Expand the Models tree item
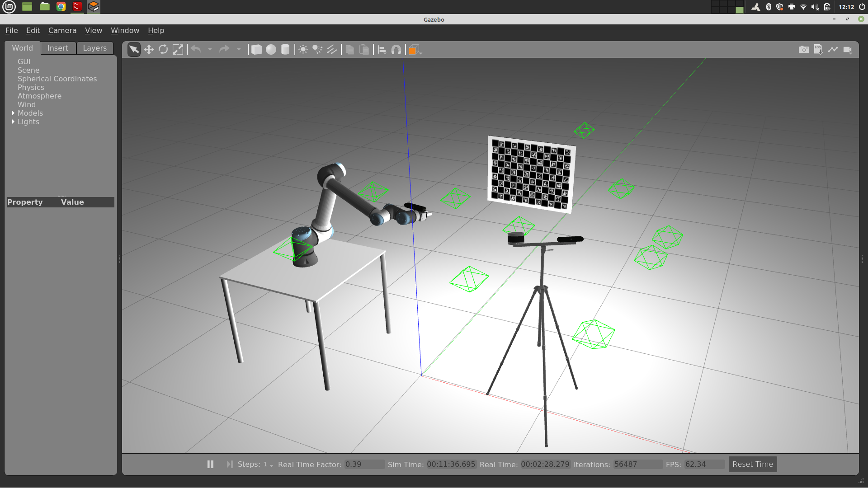This screenshot has width=868, height=488. pyautogui.click(x=13, y=113)
